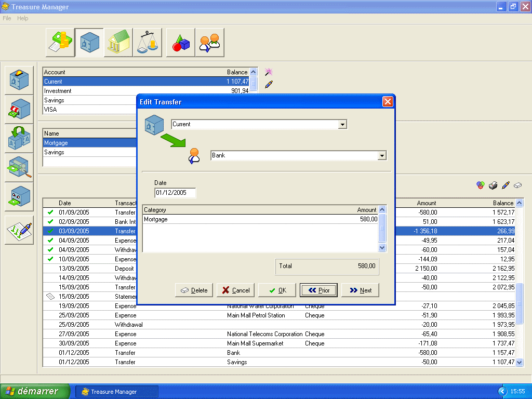Screen dimensions: 532x399
Task: Open the Help menu
Action: (x=23, y=18)
